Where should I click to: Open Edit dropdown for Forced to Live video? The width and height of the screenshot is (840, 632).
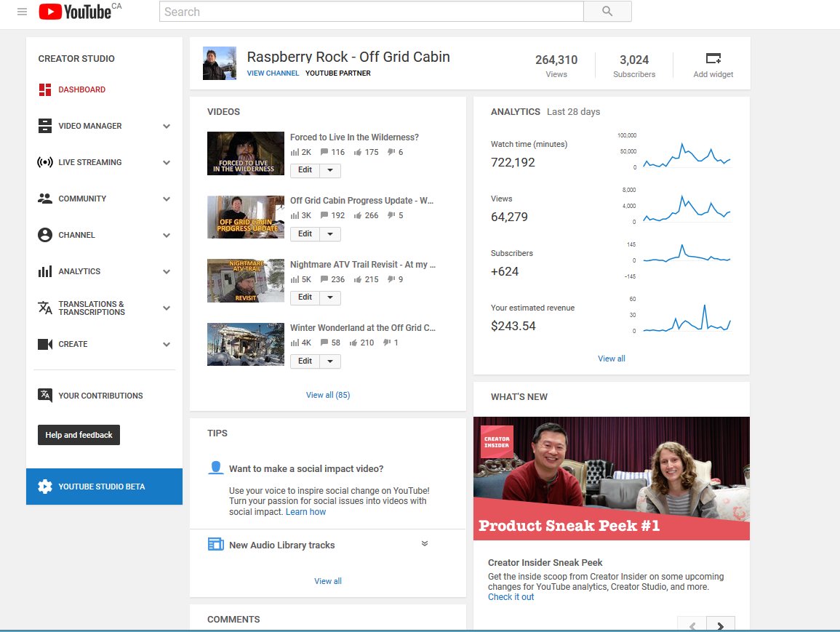point(330,170)
